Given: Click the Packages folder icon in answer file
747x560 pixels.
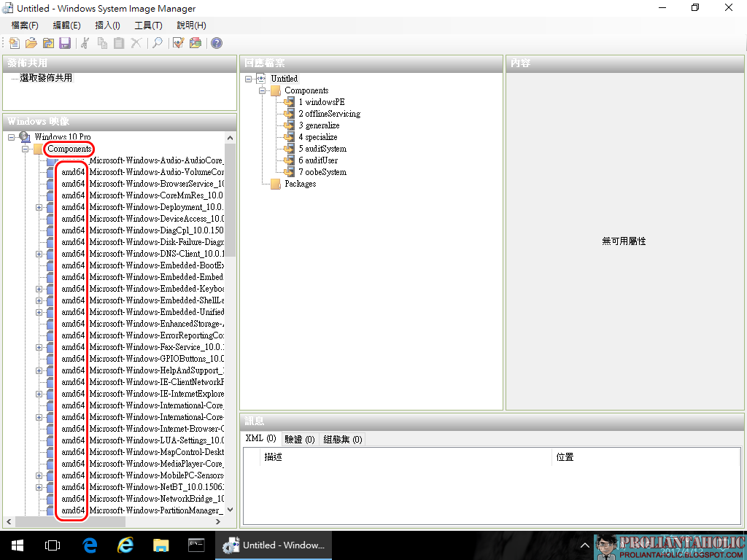Looking at the screenshot, I should tap(275, 184).
